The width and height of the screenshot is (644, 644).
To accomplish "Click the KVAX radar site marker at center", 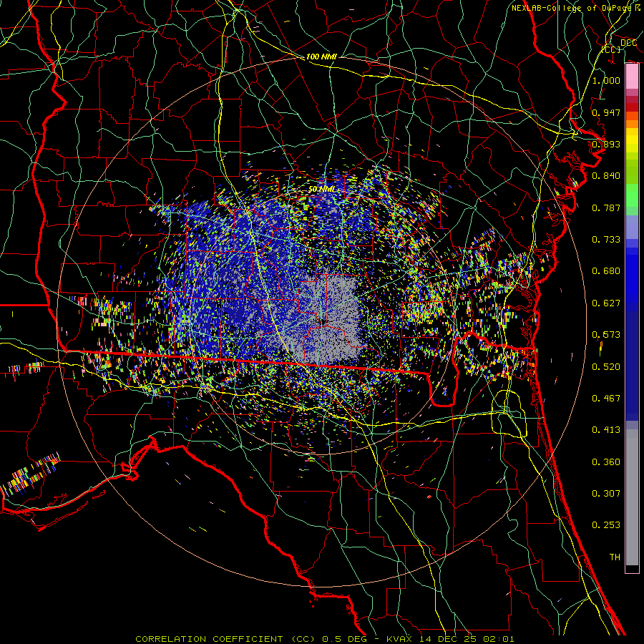I will [x=323, y=323].
